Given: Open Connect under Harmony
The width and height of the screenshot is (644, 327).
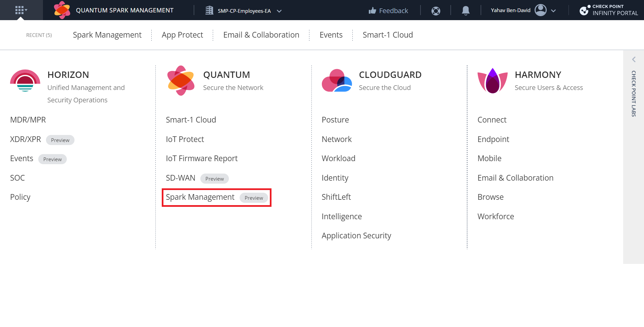Looking at the screenshot, I should pos(492,120).
